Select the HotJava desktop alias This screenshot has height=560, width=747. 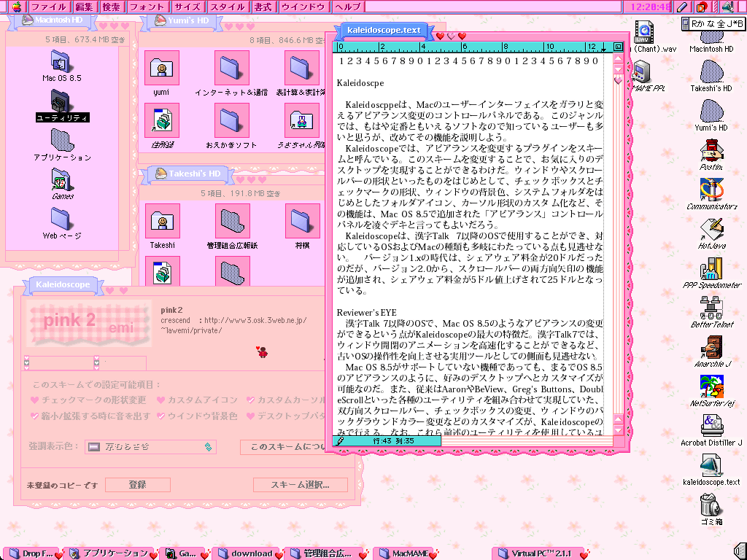[x=711, y=230]
